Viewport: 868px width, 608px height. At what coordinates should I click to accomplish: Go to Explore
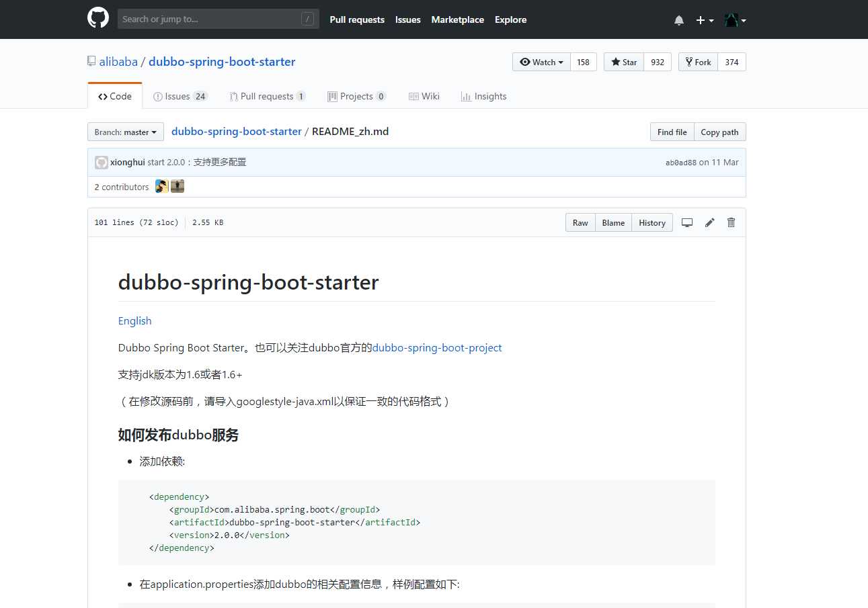click(511, 19)
